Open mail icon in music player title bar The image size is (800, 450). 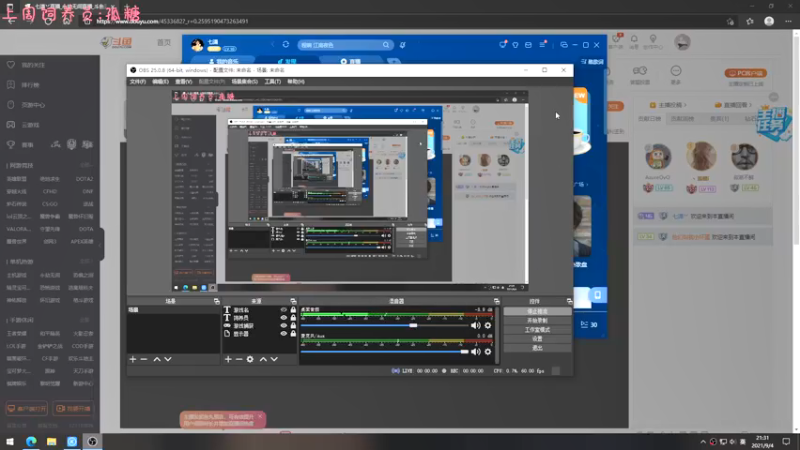click(x=528, y=45)
